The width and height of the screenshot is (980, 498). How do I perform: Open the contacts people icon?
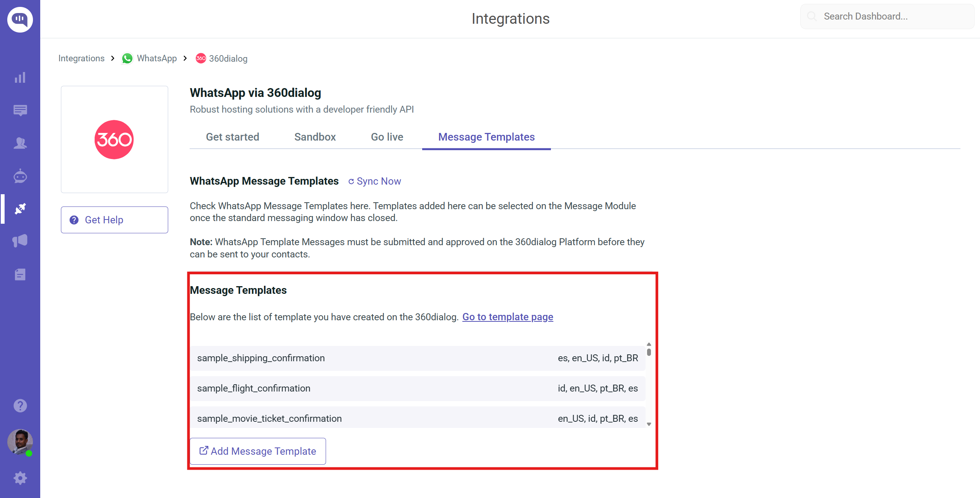(x=20, y=143)
